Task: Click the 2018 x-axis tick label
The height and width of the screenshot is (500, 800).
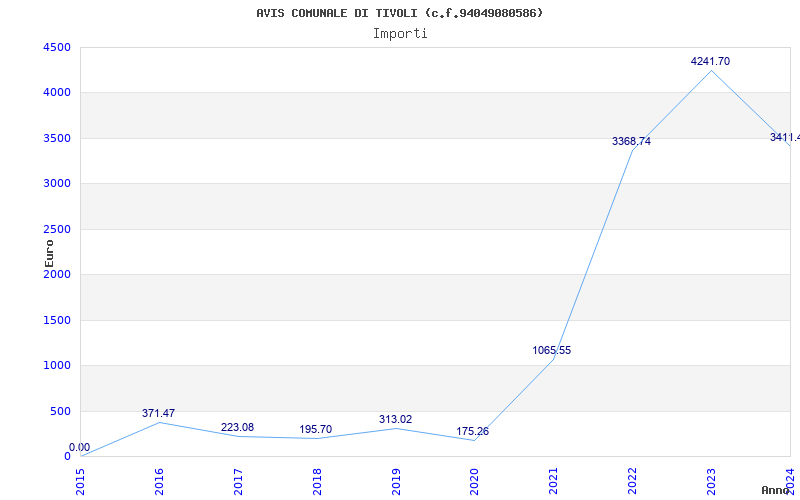Action: pyautogui.click(x=317, y=482)
